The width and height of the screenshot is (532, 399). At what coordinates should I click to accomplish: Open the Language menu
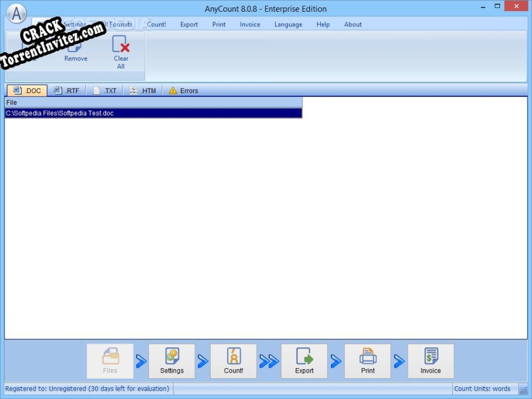(x=288, y=24)
